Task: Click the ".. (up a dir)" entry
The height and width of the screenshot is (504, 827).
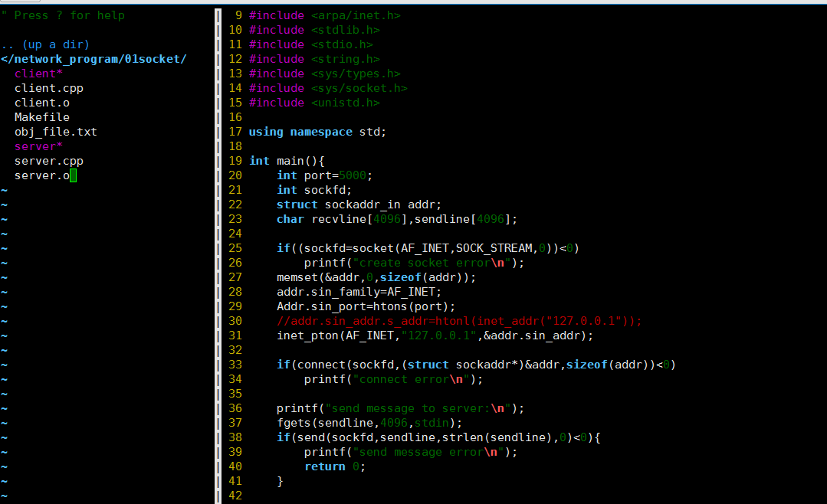Action: pyautogui.click(x=45, y=45)
